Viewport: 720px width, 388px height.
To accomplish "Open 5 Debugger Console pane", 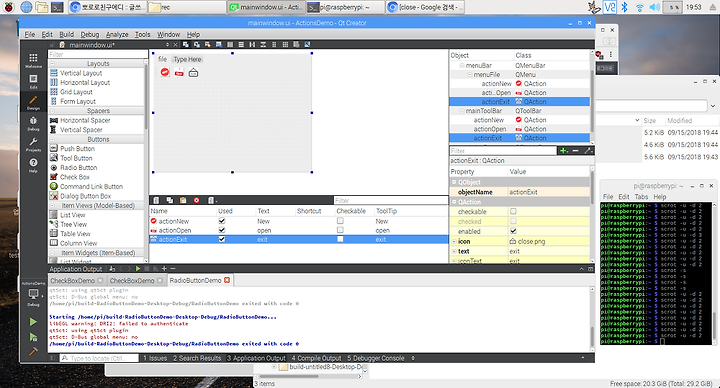I will 376,358.
